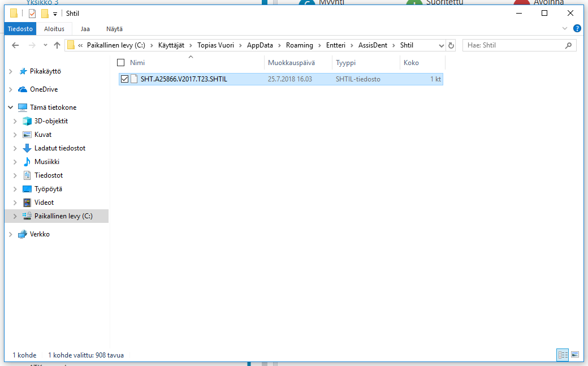This screenshot has width=588, height=366.
Task: Switch to large icons view layout
Action: click(575, 354)
